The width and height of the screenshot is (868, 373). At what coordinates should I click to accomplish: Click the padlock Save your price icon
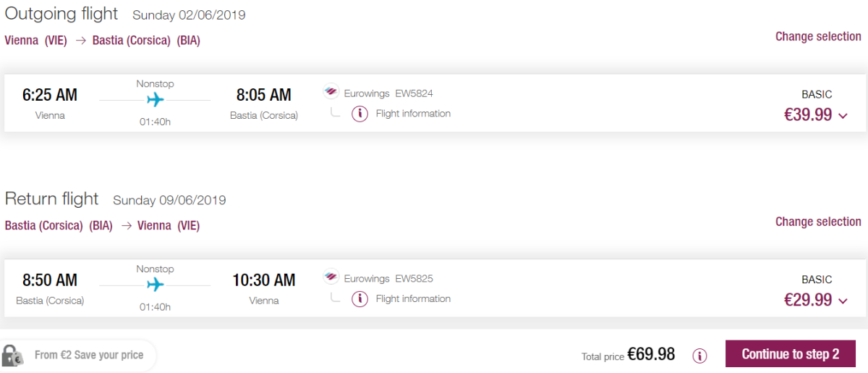(x=12, y=355)
